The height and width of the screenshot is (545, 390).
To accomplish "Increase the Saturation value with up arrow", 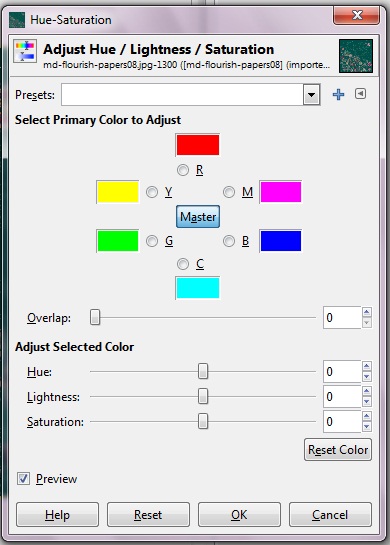I will 367,416.
